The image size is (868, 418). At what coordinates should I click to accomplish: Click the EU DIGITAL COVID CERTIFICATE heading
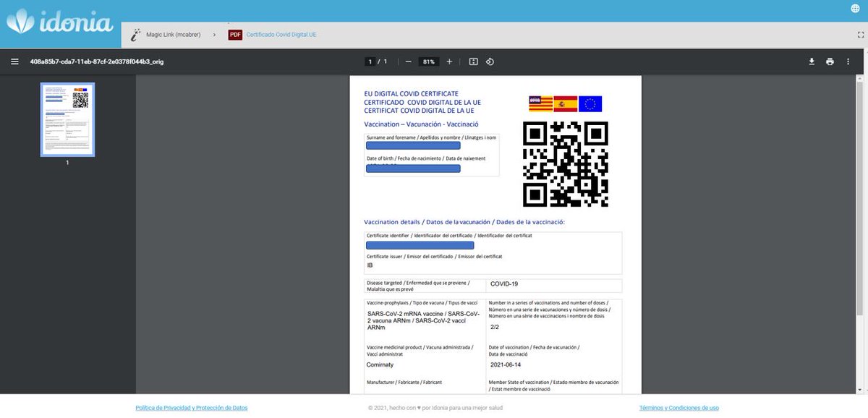point(412,94)
